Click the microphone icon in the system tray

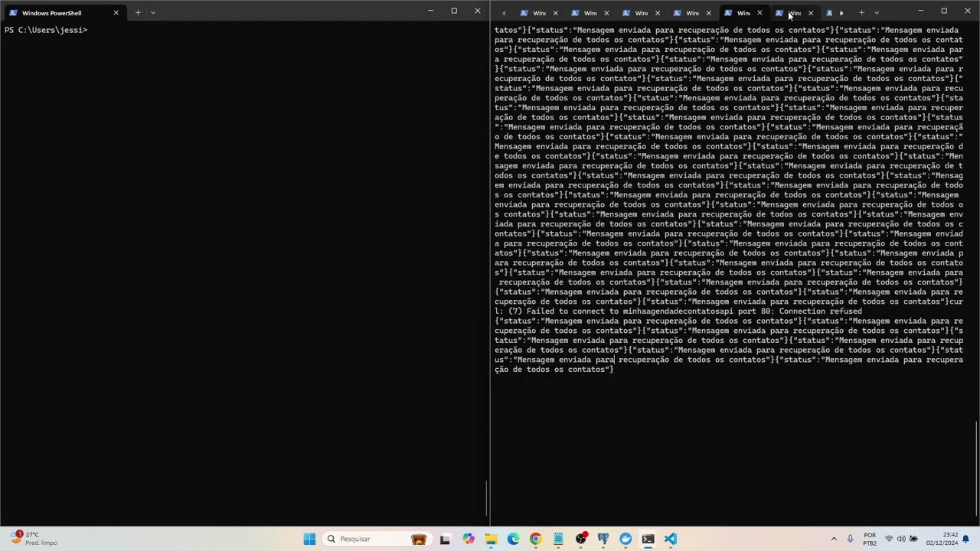(850, 539)
